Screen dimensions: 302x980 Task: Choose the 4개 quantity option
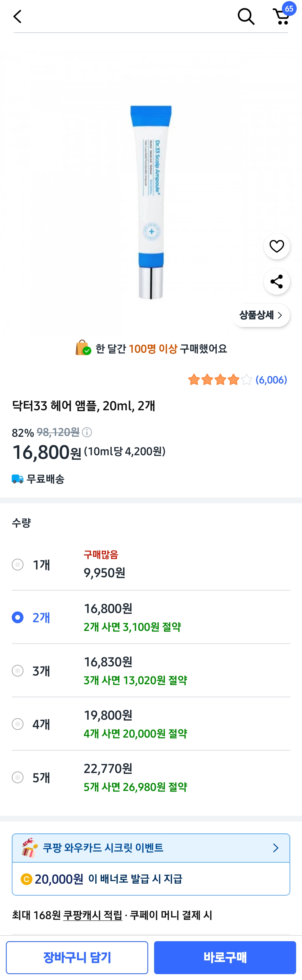(18, 724)
